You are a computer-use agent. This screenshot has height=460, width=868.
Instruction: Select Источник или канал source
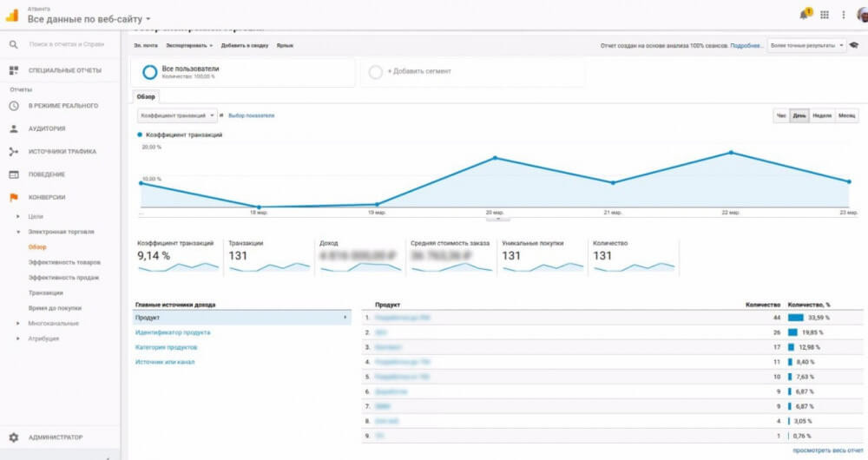tap(165, 362)
